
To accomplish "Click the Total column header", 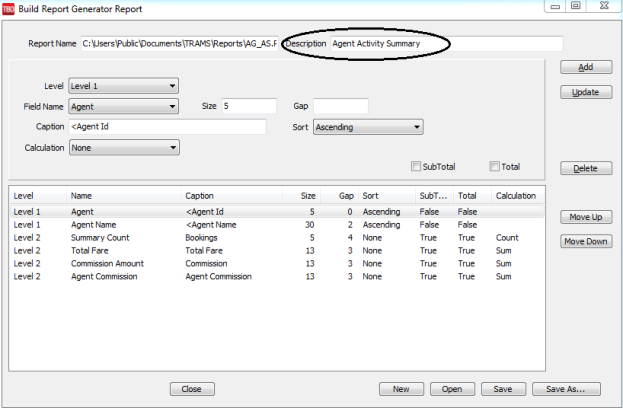I will 472,196.
